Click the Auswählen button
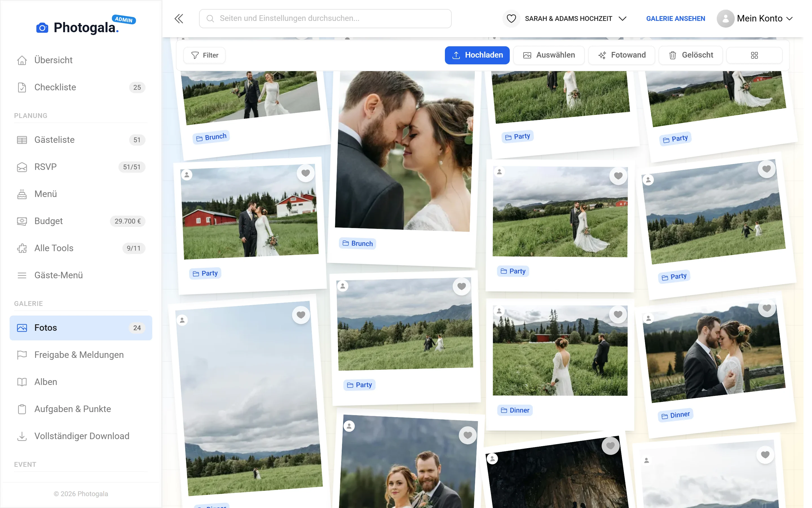This screenshot has width=812, height=508. click(549, 55)
